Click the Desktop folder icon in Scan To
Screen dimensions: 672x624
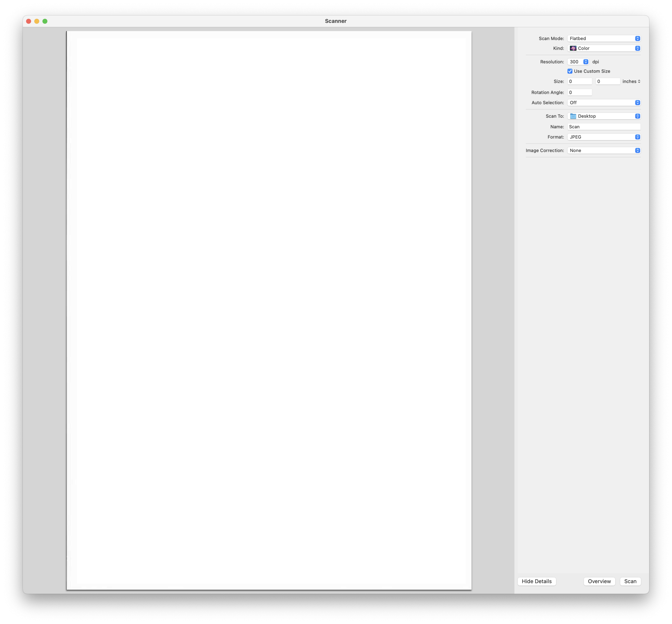tap(573, 116)
